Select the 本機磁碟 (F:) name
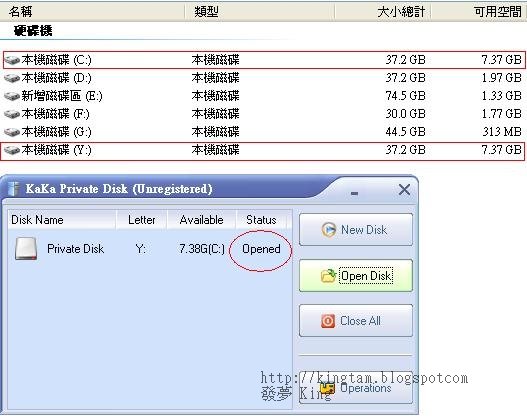The height and width of the screenshot is (419, 527). [55, 114]
